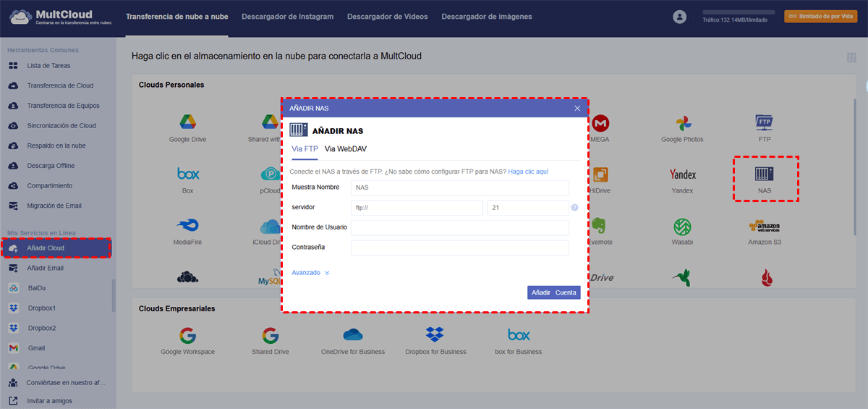Viewport: 868px width, 409px height.
Task: Click the port field showing 21
Action: (x=528, y=208)
